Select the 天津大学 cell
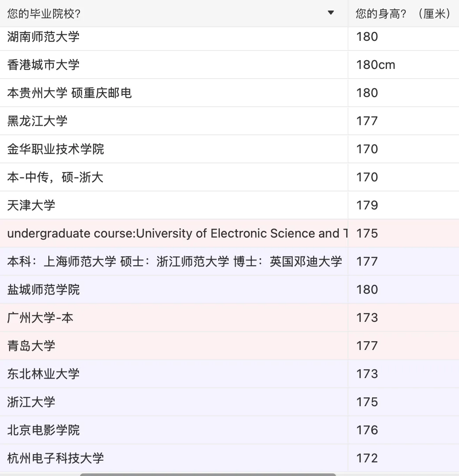This screenshot has height=476, width=459. pos(31,206)
